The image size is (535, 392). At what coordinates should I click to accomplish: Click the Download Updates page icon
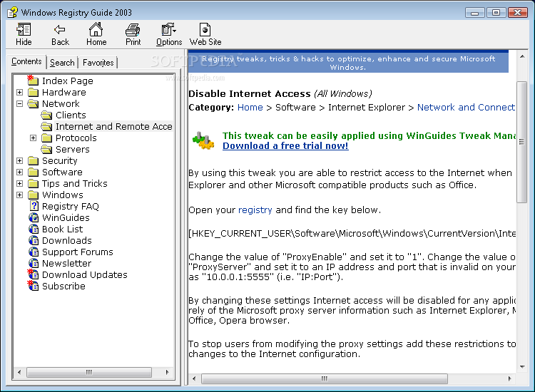click(33, 274)
